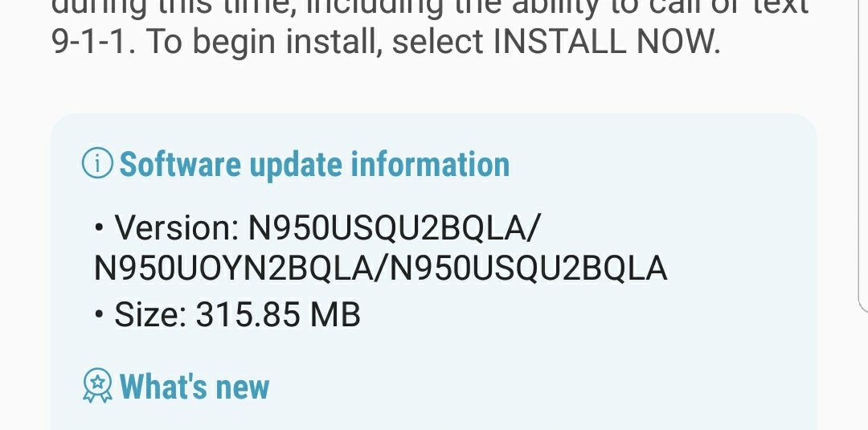Click the N950UOYN2BQLA build string
The height and width of the screenshot is (430, 868).
(232, 268)
